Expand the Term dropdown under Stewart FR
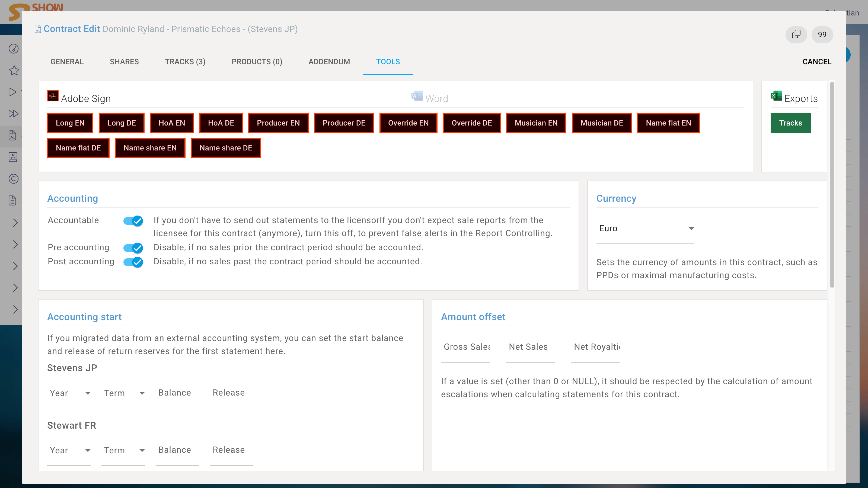868x488 pixels. coord(123,450)
